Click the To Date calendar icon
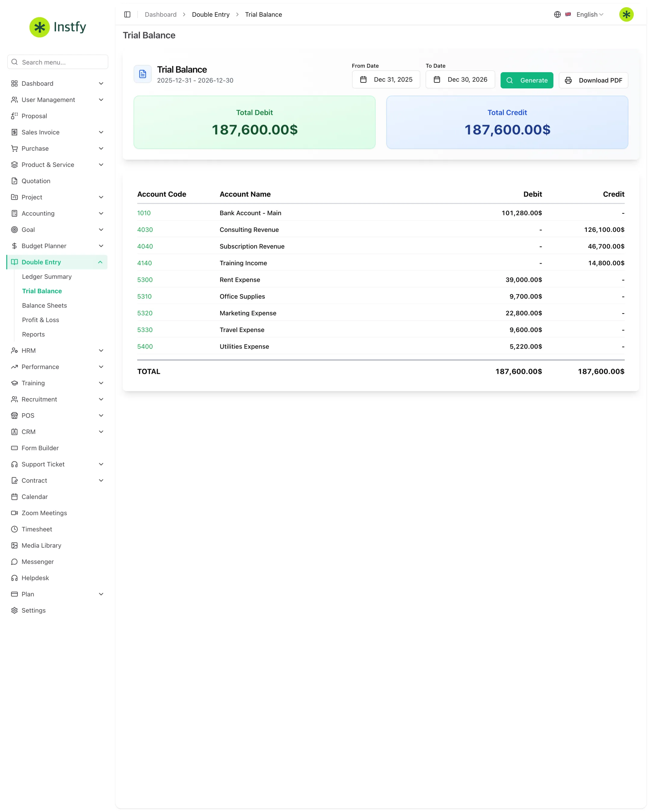Screen dimensions: 650x812 pyautogui.click(x=437, y=79)
